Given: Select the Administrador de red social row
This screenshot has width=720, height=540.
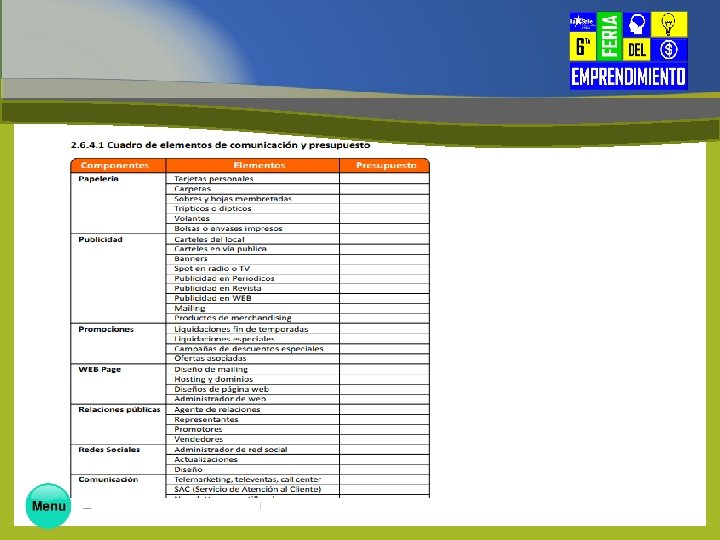Looking at the screenshot, I should pos(253,450).
